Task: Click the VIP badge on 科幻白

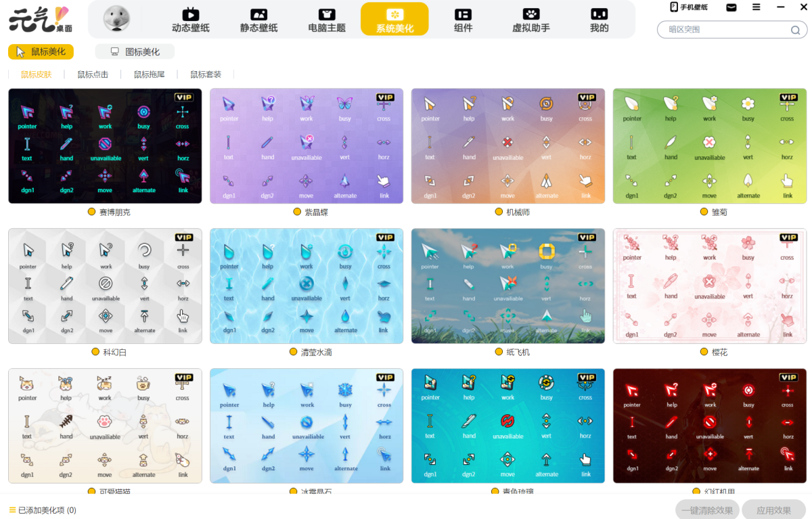Action: point(183,238)
